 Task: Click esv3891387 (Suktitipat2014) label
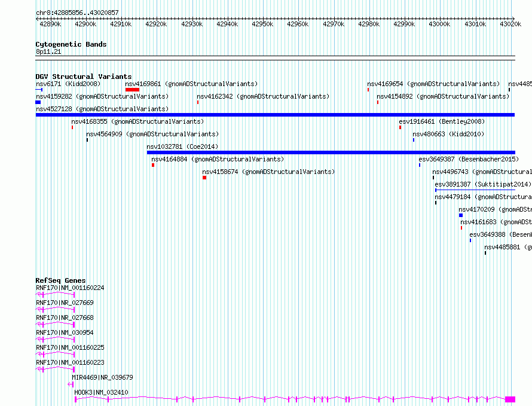pos(483,184)
